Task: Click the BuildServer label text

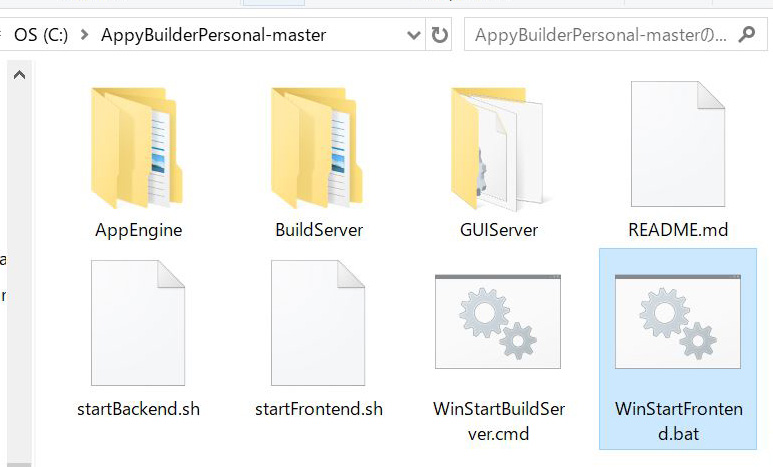Action: (319, 230)
